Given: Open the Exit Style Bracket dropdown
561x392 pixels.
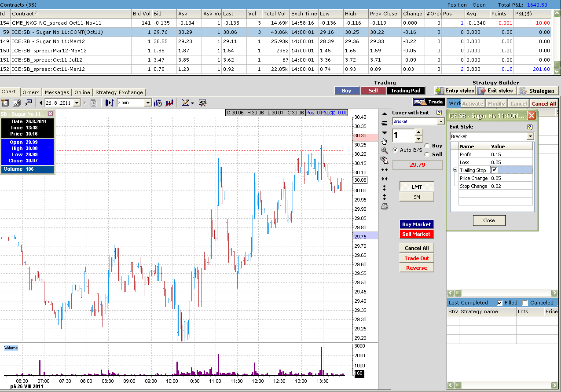Looking at the screenshot, I should click(530, 137).
